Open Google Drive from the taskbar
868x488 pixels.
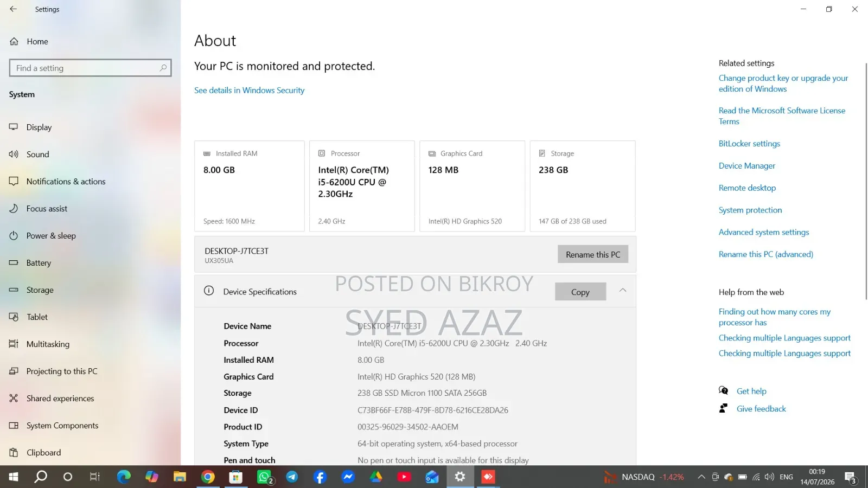coord(376,477)
